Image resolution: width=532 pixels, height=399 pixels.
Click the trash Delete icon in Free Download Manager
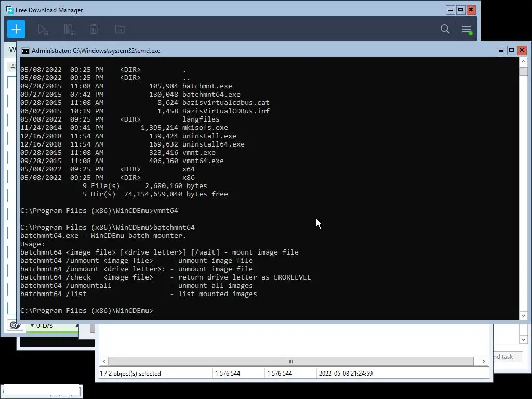(94, 29)
